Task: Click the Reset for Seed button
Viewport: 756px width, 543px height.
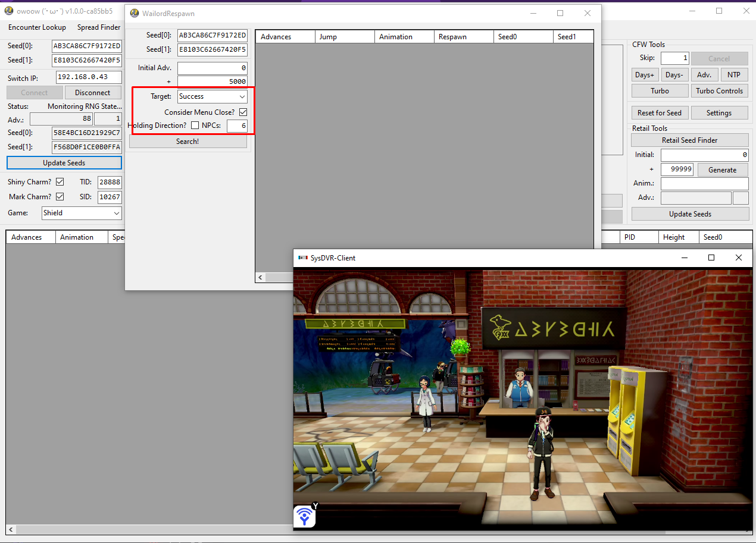Action: click(660, 113)
